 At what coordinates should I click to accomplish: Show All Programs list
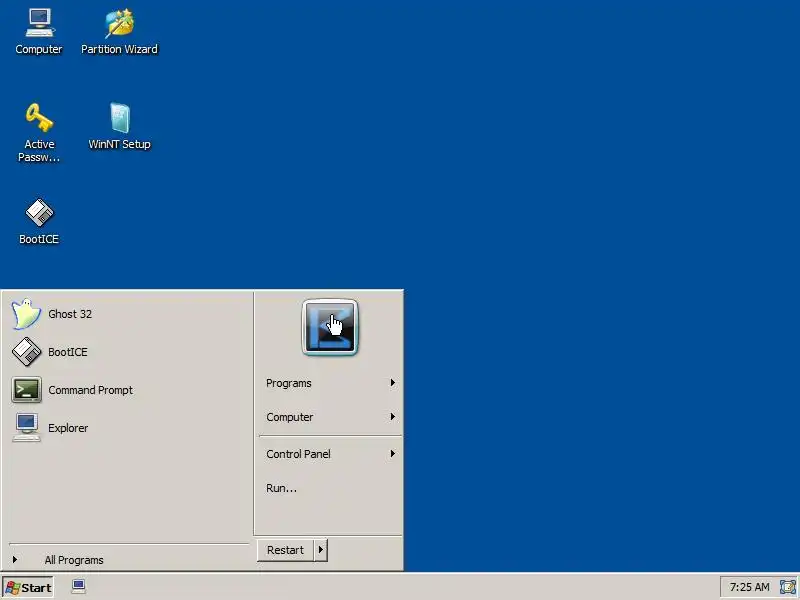coord(128,560)
